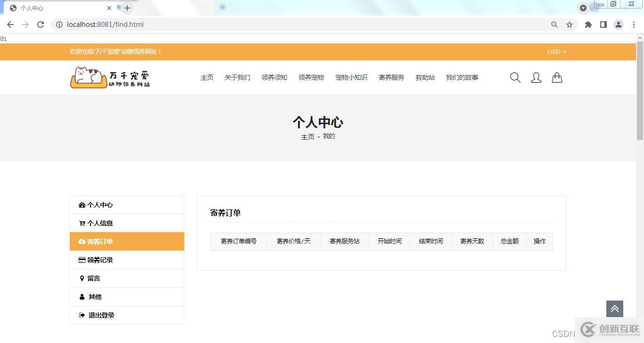
Task: Open the browser extensions puzzle icon
Action: click(x=588, y=25)
